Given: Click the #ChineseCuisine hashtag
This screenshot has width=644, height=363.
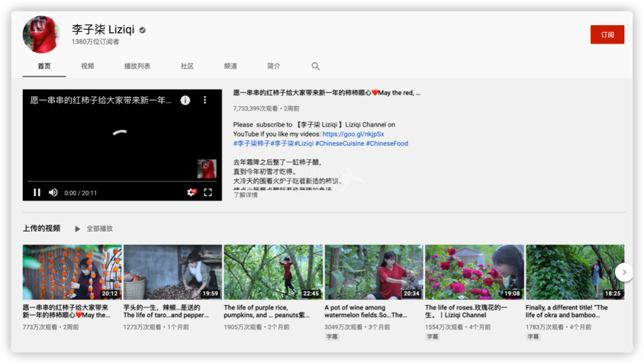Looking at the screenshot, I should [x=339, y=144].
